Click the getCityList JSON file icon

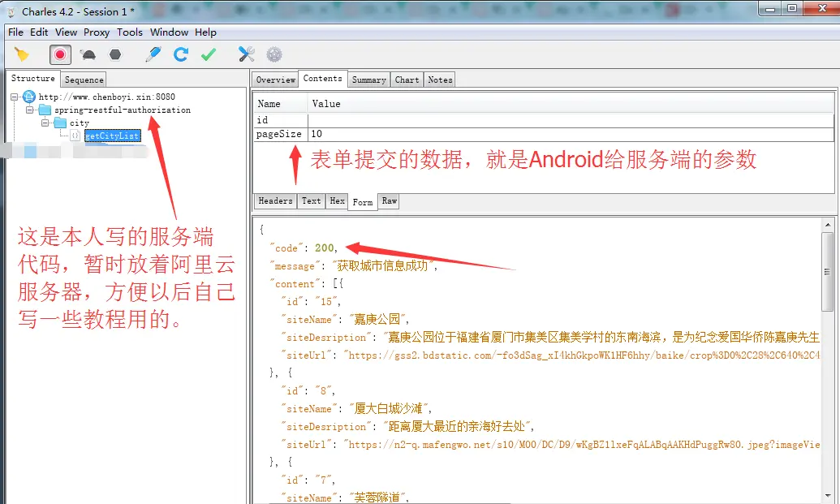(x=75, y=136)
